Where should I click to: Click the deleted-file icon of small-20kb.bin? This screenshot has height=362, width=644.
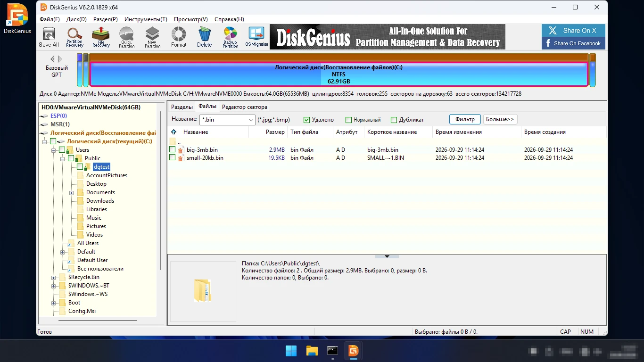pos(181,158)
